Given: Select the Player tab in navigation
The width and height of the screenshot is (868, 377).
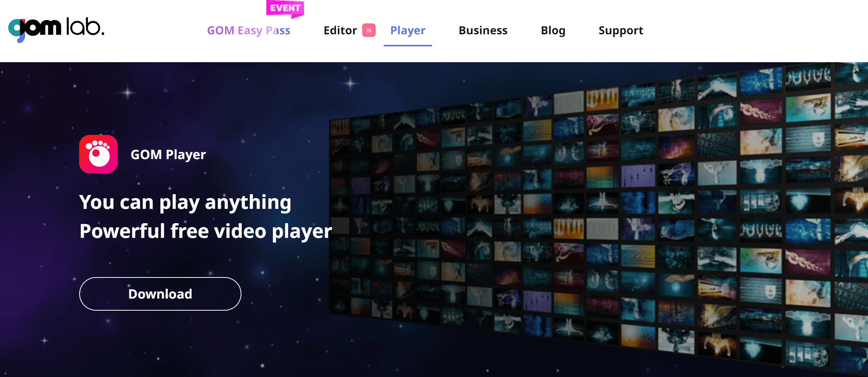Looking at the screenshot, I should click(408, 31).
